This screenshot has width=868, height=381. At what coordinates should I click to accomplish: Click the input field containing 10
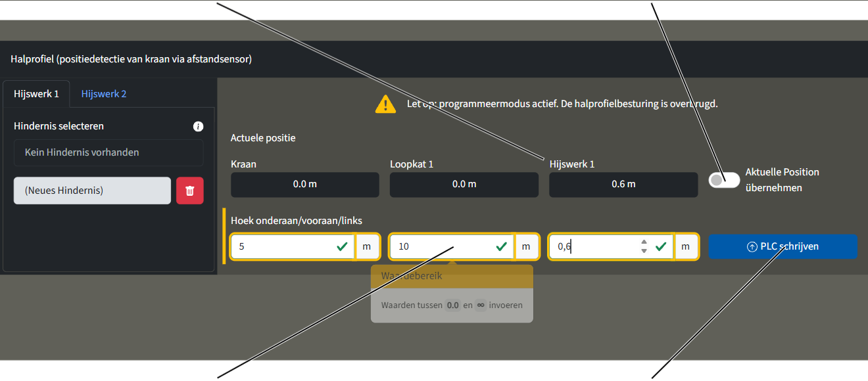[452, 247]
